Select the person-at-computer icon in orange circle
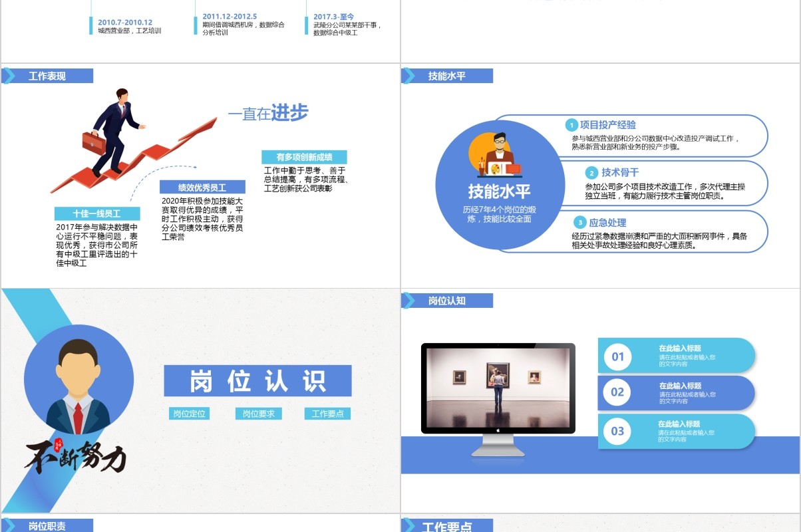 [496, 154]
